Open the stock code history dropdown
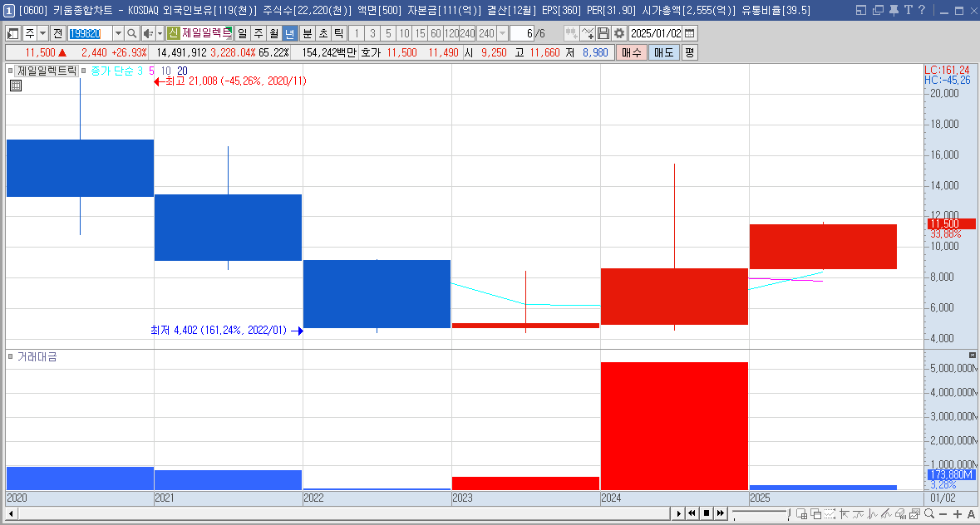The image size is (980, 525). 117,34
